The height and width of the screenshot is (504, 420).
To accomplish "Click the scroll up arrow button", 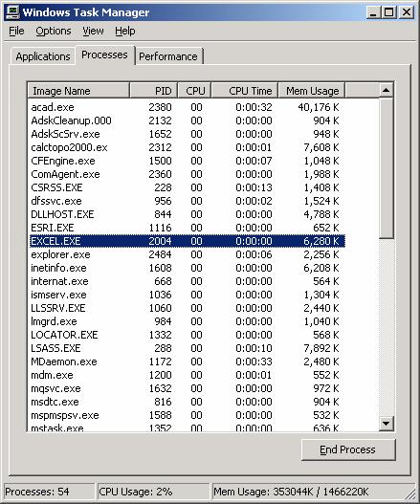I will click(387, 90).
